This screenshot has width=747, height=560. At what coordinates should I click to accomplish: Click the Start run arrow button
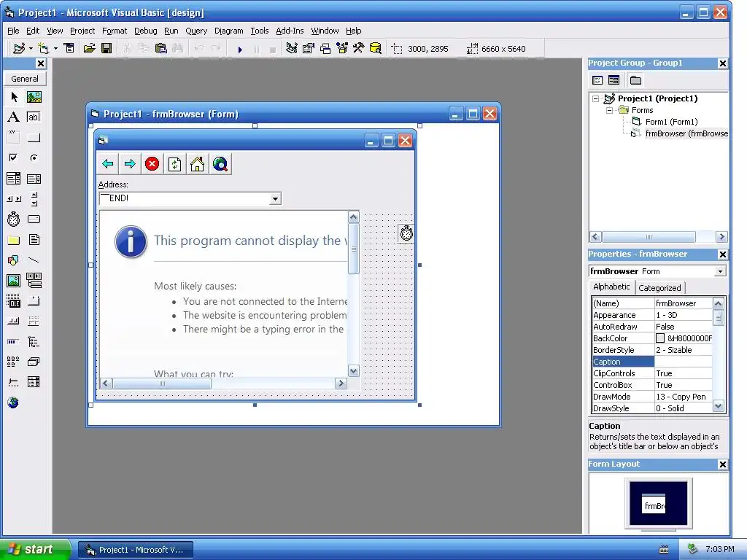tap(240, 49)
